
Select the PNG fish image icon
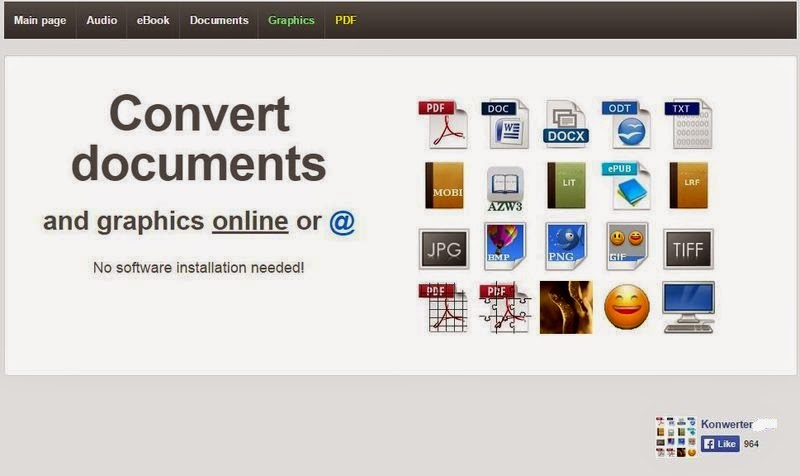(566, 246)
